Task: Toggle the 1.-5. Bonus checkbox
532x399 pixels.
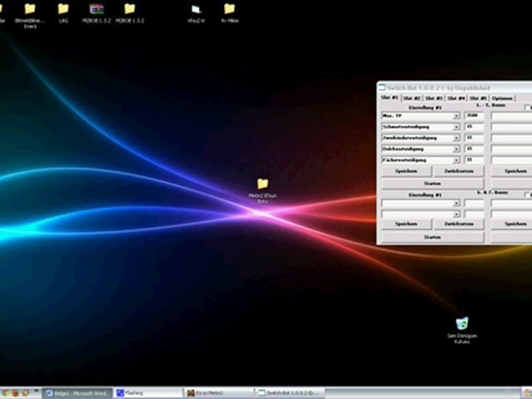Action: click(528, 108)
